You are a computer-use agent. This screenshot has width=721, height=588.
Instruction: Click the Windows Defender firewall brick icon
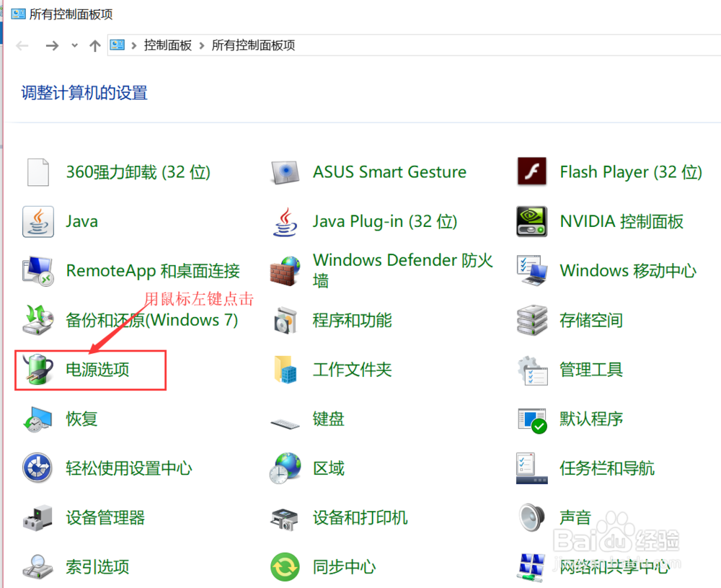click(x=285, y=271)
